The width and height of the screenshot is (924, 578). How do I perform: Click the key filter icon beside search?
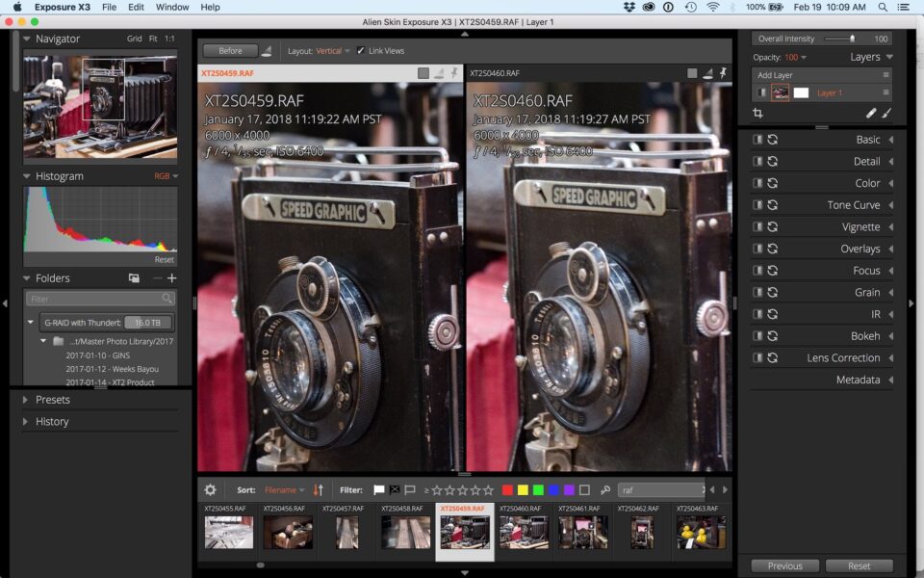coord(604,489)
